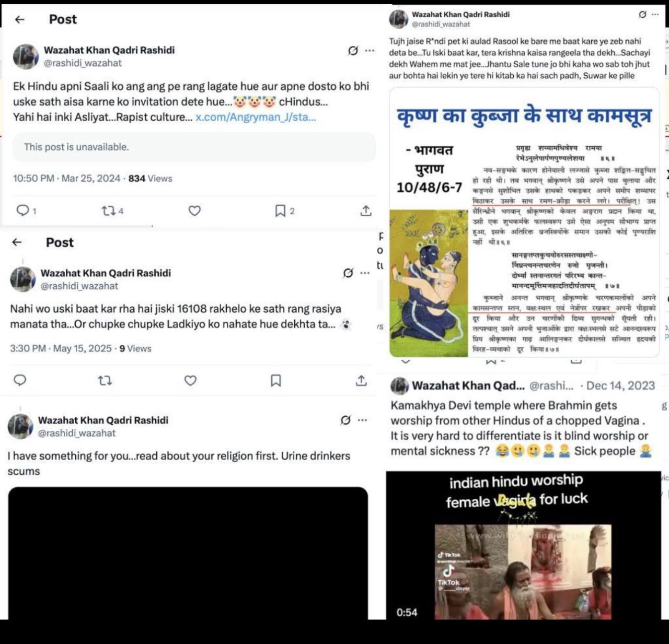This screenshot has width=669, height=644.
Task: Reply to the May 15, 2025 post
Action: (20, 380)
